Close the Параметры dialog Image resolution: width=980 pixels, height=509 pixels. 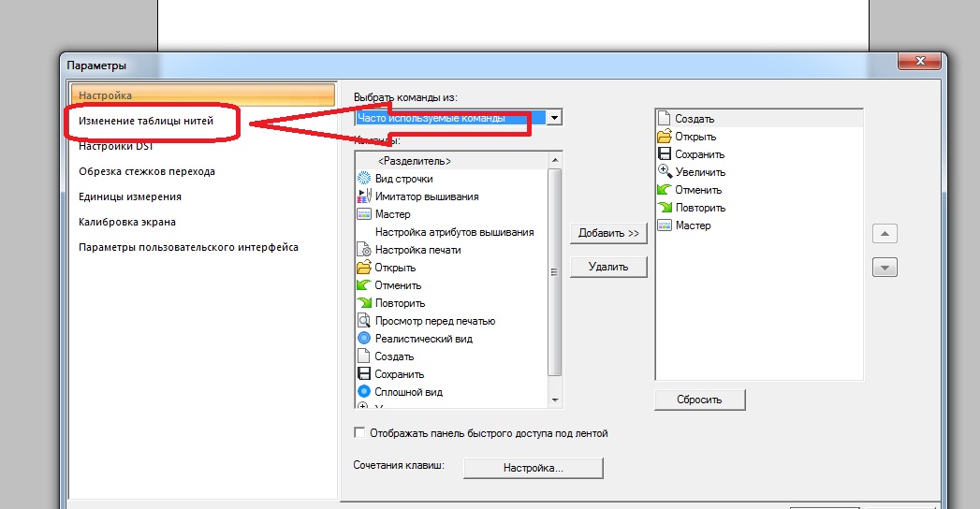coord(919,61)
